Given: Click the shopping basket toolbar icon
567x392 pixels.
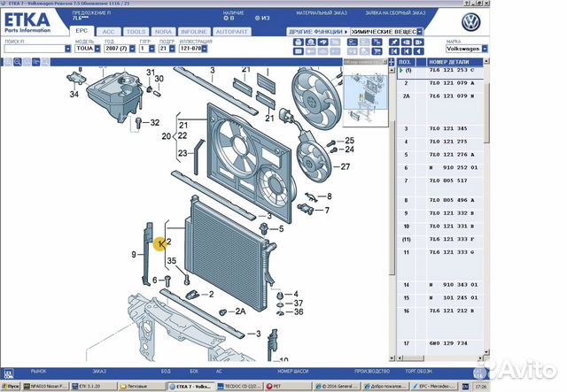Looking at the screenshot, I should pos(299,42).
